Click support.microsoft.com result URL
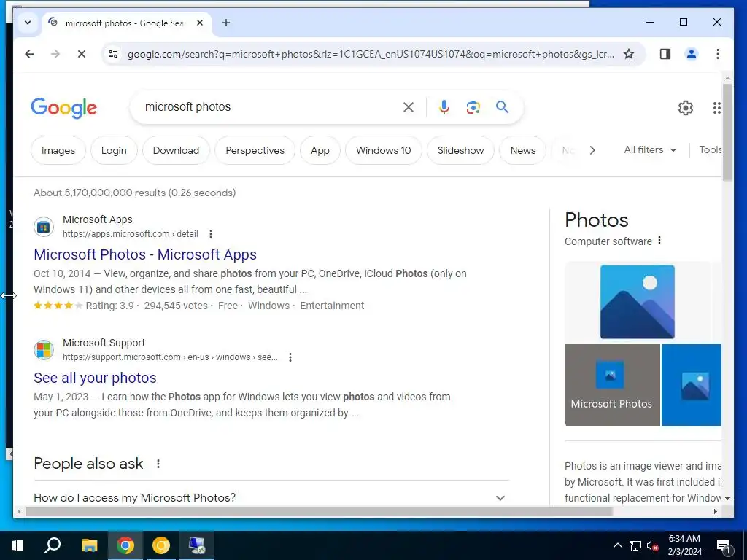The height and width of the screenshot is (560, 747). pos(170,357)
